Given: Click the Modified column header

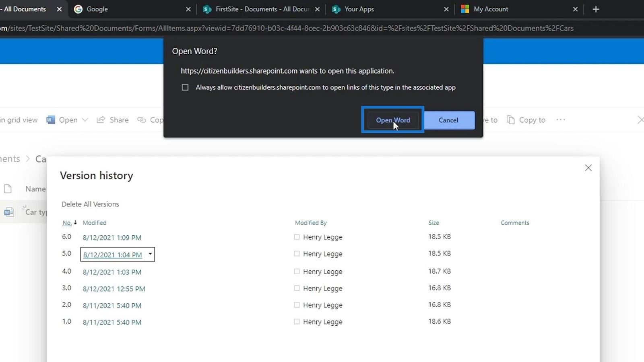Looking at the screenshot, I should [x=95, y=223].
